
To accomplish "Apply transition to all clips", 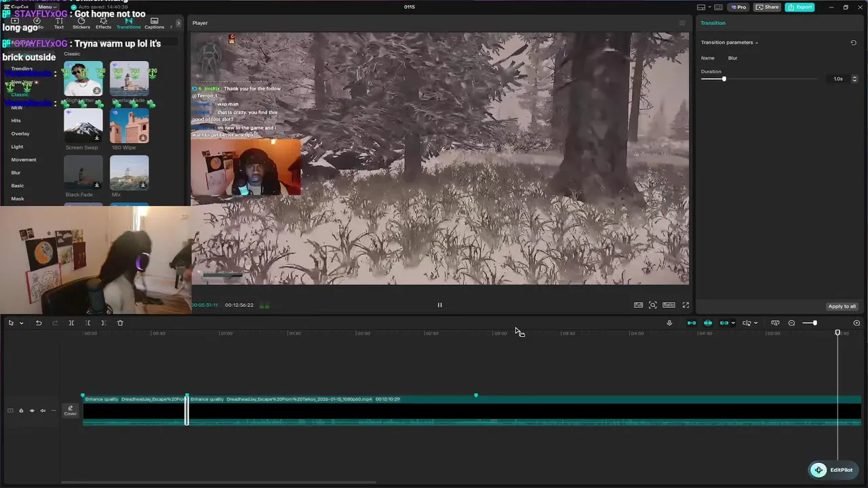I will point(842,306).
